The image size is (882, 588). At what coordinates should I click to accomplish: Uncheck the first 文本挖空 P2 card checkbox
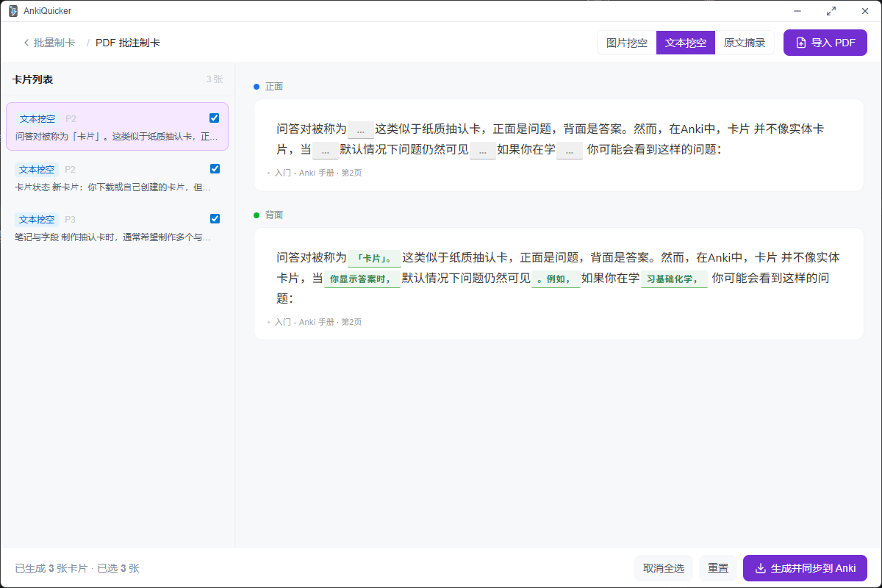tap(214, 118)
